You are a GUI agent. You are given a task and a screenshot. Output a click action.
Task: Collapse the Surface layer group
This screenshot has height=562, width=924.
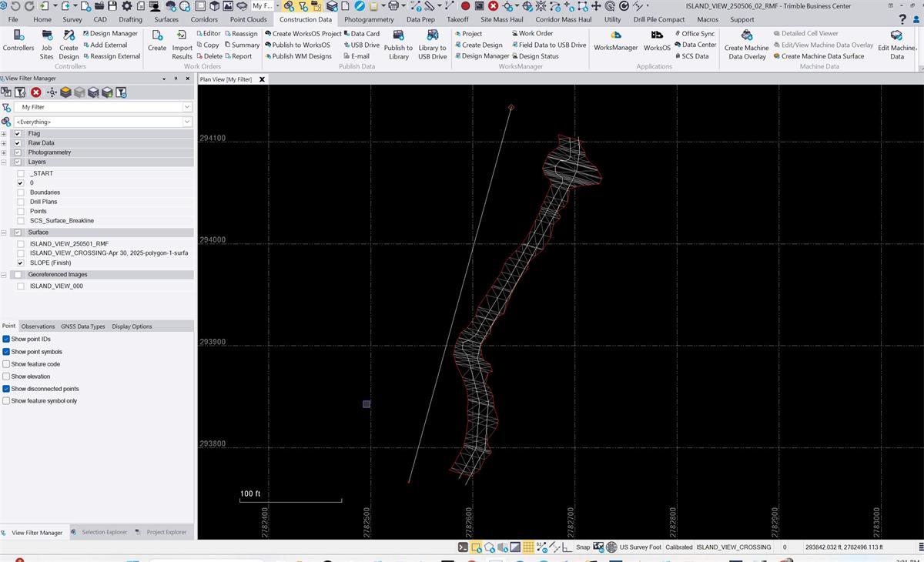click(3, 232)
